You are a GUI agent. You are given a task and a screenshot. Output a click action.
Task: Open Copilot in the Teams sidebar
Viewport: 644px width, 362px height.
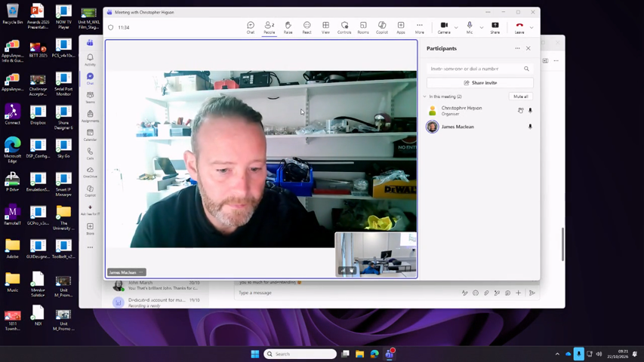click(x=90, y=192)
